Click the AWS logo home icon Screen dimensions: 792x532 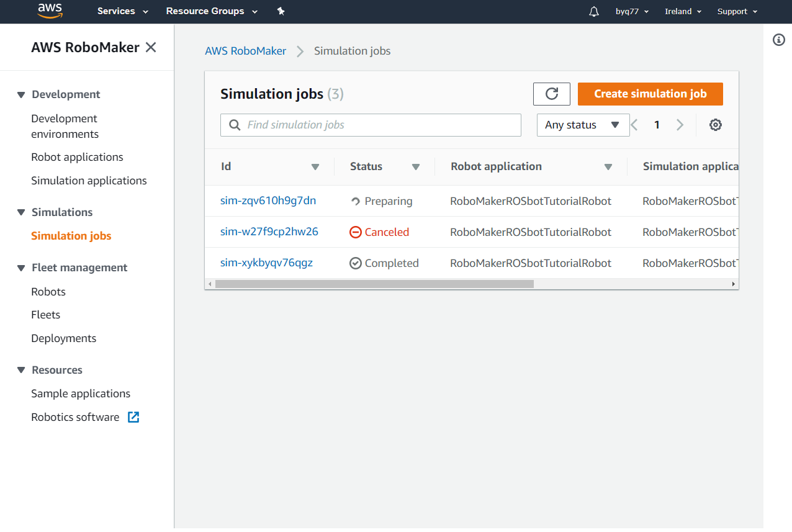click(x=50, y=10)
